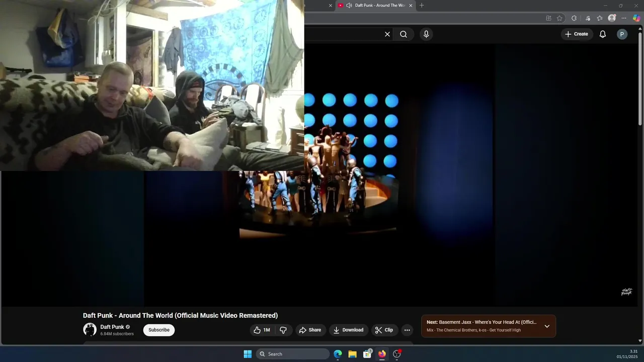
Task: Open Daft Punk channel avatar
Action: (x=90, y=330)
